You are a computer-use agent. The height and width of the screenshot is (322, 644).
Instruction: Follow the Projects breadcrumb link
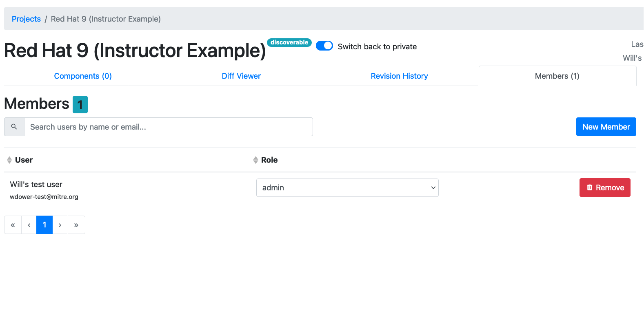click(26, 19)
